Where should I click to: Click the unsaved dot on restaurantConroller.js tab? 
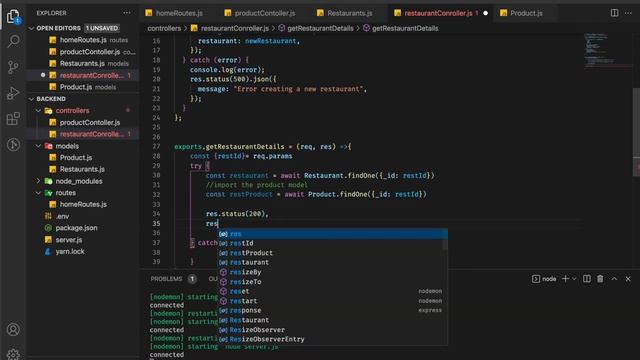pos(485,13)
